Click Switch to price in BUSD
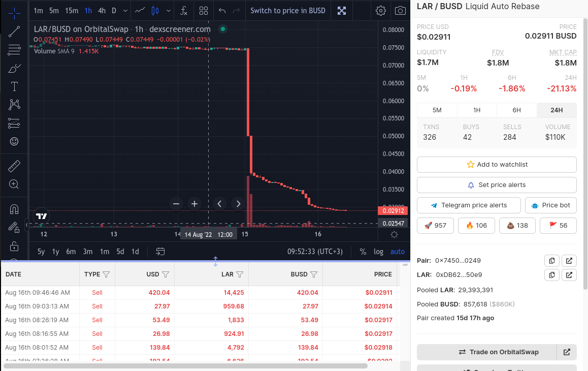Image resolution: width=588 pixels, height=371 pixels. click(288, 11)
